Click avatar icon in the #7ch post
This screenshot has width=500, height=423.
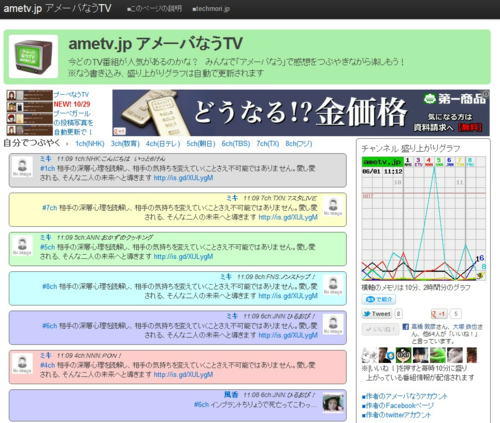333,206
